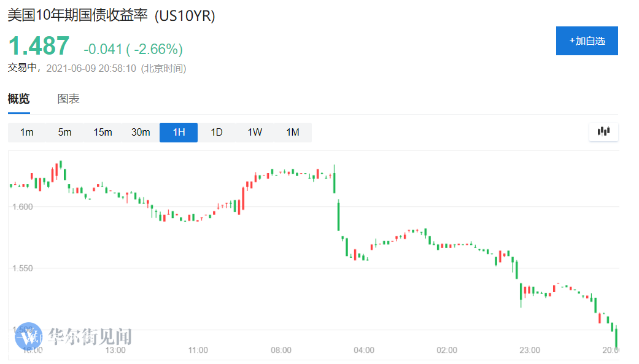Select the 1m timeframe

[x=26, y=133]
